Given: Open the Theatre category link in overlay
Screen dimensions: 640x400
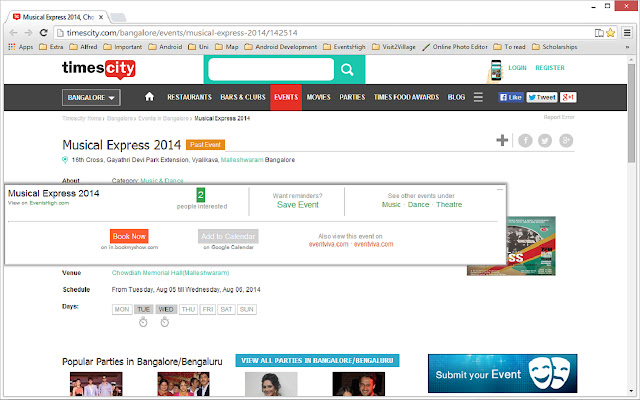Looking at the screenshot, I should pyautogui.click(x=449, y=204).
